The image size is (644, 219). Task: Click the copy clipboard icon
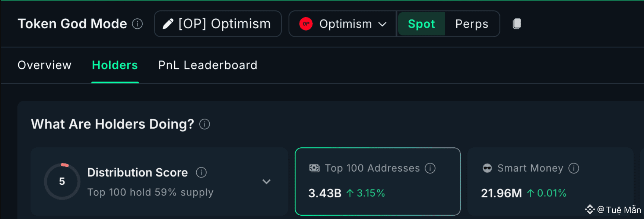517,24
